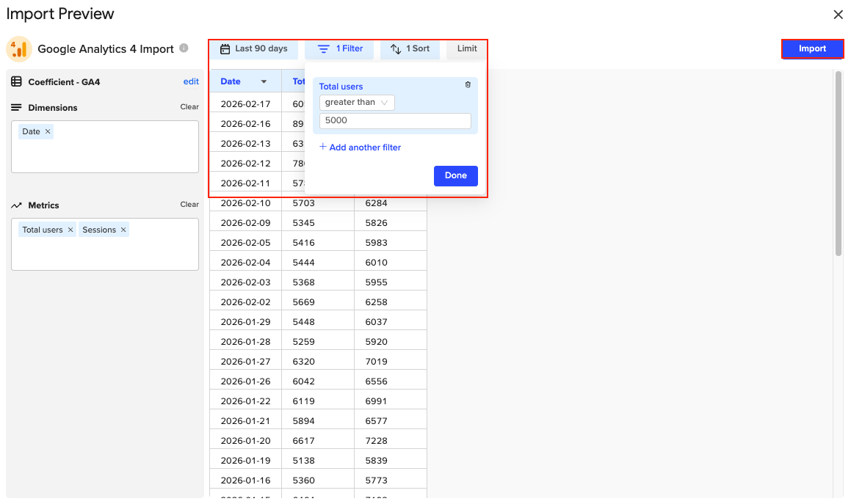
Task: Remove the Sessions metric chip
Action: (x=123, y=229)
